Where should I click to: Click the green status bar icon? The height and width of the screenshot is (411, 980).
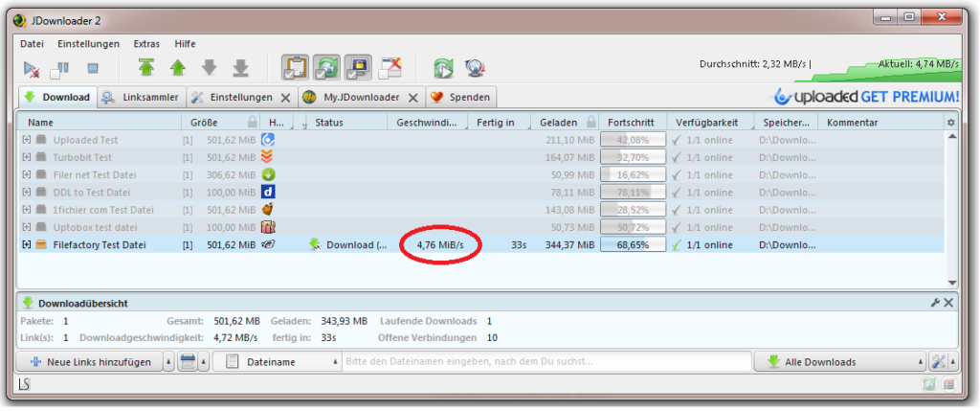click(929, 385)
